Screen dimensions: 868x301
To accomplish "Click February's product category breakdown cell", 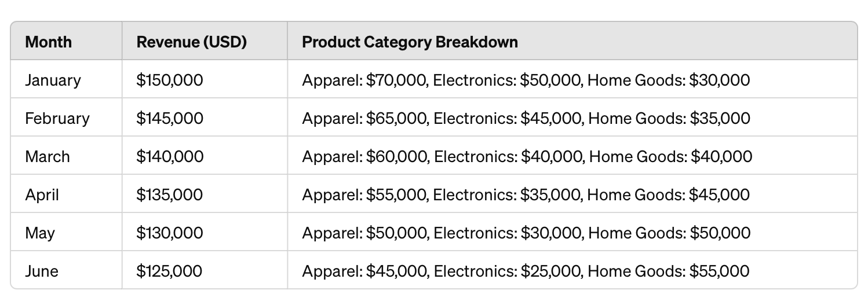I will 526,118.
